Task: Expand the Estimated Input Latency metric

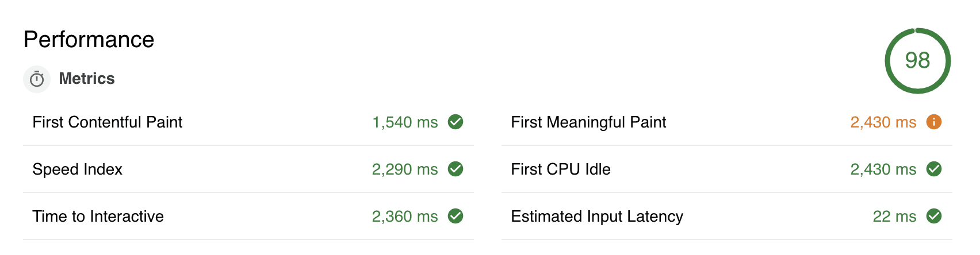Action: point(597,217)
